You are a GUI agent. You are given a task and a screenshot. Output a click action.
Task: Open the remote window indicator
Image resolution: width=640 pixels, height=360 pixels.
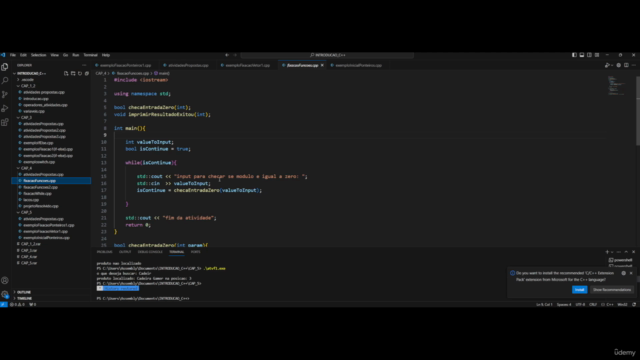3,304
